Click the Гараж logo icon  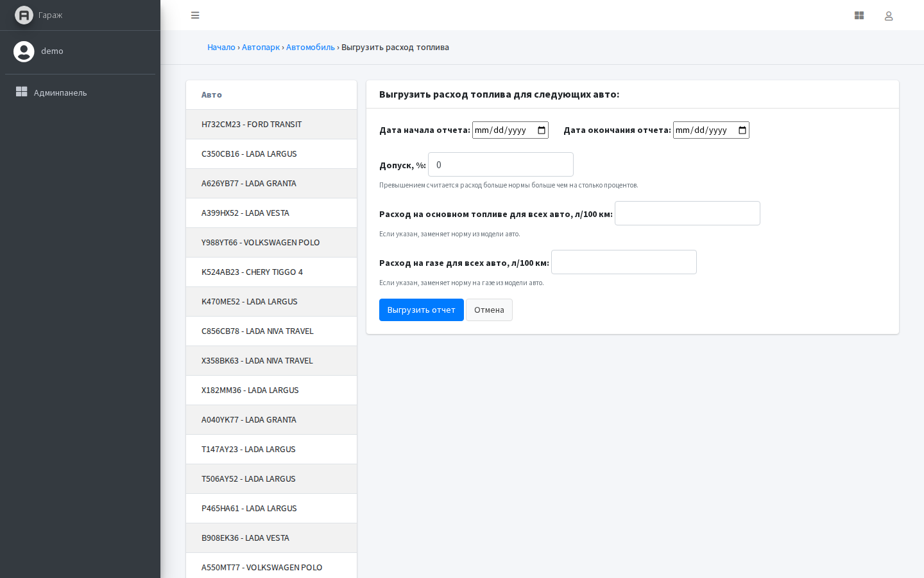click(24, 15)
